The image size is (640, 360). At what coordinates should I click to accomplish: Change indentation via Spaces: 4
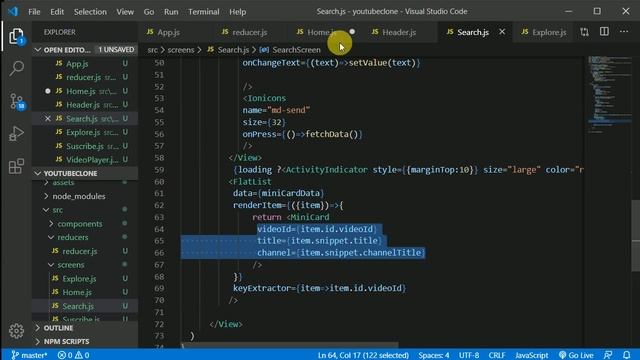[433, 355]
